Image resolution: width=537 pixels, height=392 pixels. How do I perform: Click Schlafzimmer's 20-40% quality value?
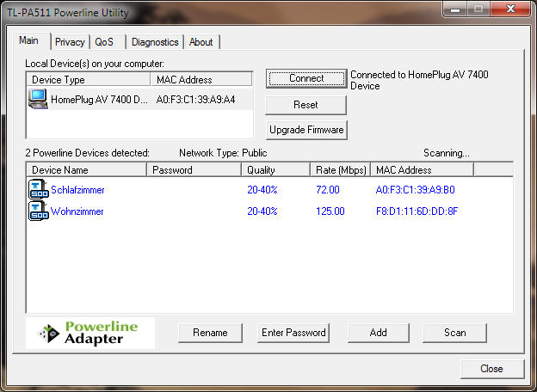[262, 190]
